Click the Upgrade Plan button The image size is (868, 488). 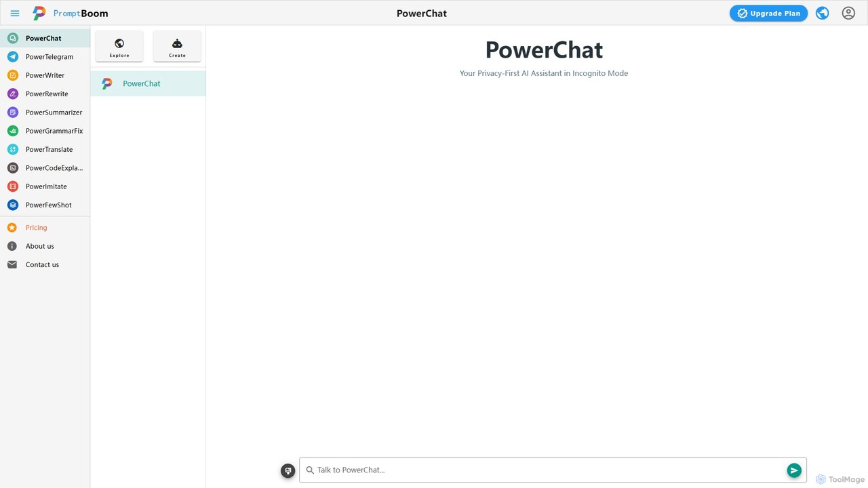768,13
